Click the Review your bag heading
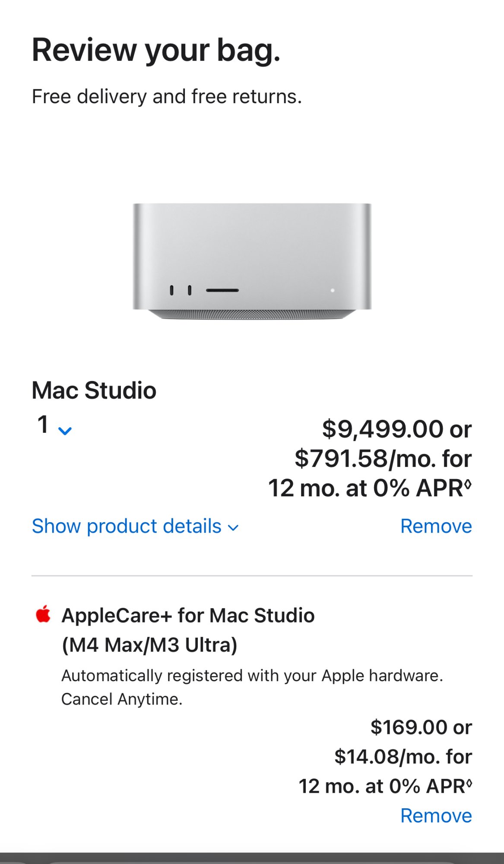This screenshot has height=864, width=504. tap(156, 50)
